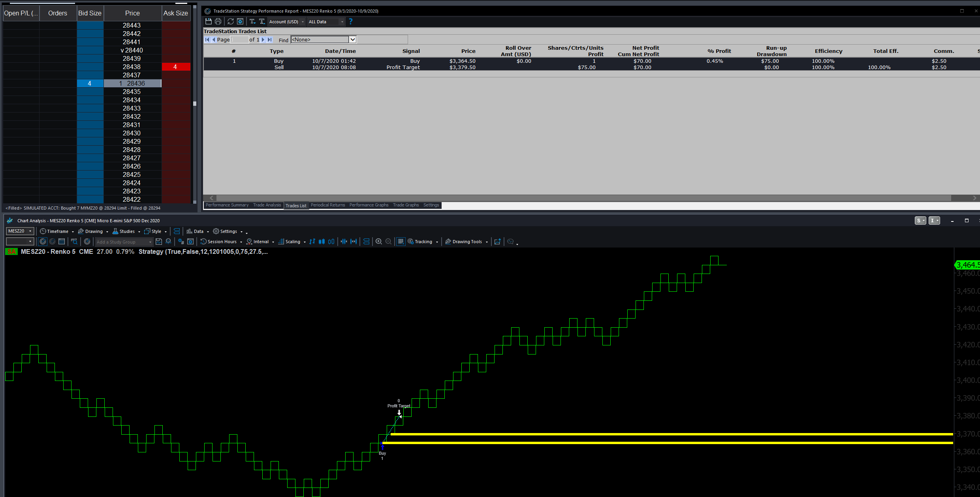Click the save study group icon
The image size is (980, 497).
coord(159,242)
